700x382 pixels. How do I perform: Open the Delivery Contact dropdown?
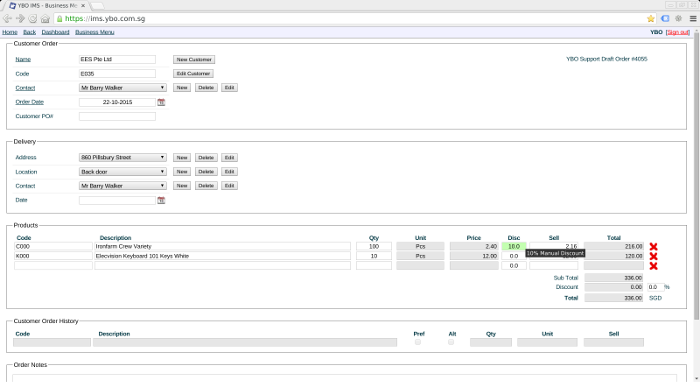coord(123,186)
